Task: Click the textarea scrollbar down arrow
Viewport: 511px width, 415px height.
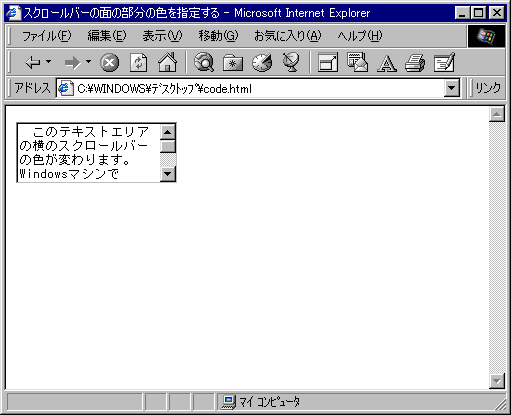Action: [168, 174]
